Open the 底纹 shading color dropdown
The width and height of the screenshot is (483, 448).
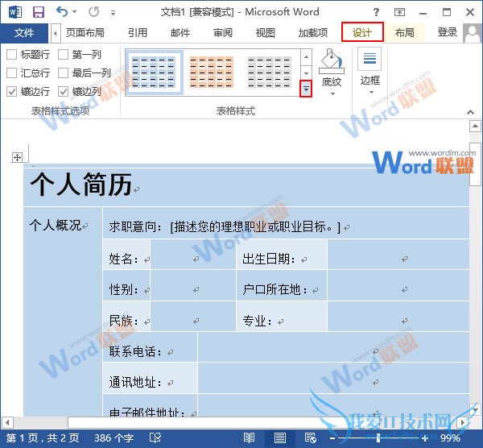[x=332, y=93]
